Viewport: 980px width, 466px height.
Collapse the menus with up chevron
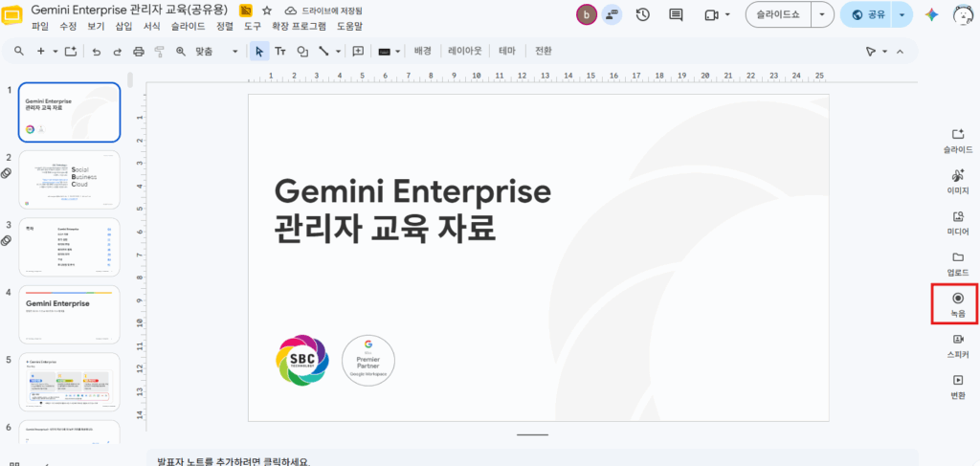coord(900,52)
